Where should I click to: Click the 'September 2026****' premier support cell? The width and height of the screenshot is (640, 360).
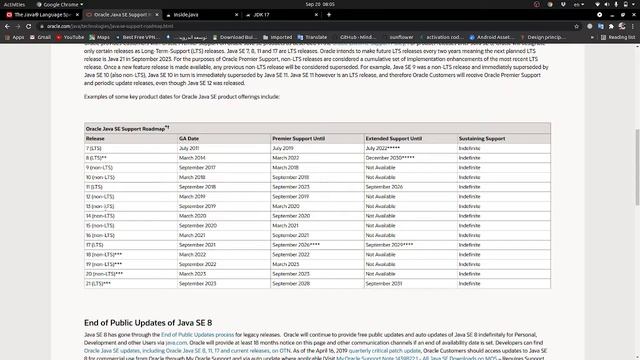pos(317,245)
